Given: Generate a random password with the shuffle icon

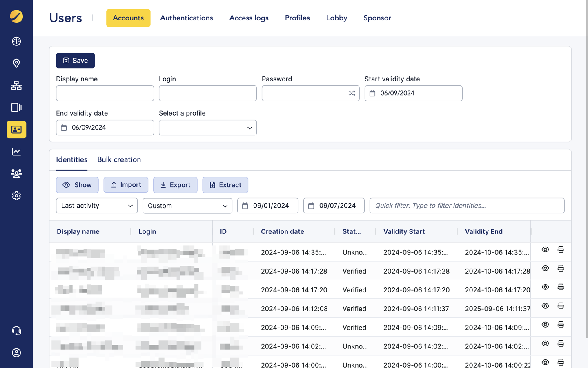Looking at the screenshot, I should click(352, 93).
